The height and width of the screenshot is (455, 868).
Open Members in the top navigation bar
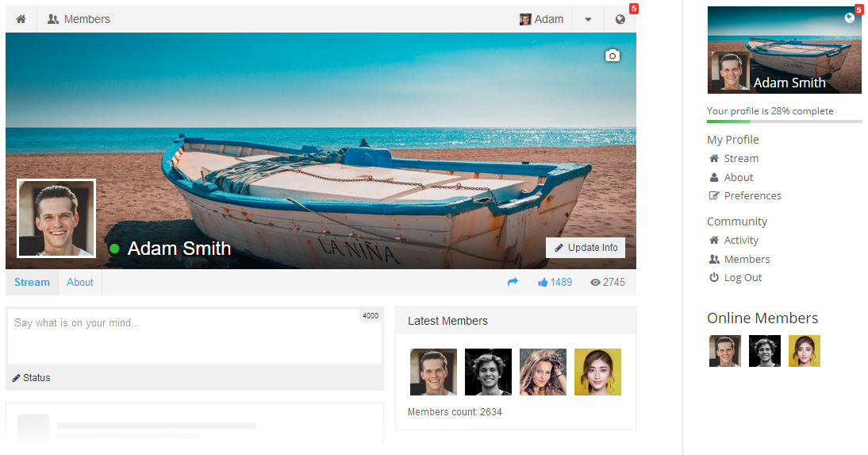point(79,19)
